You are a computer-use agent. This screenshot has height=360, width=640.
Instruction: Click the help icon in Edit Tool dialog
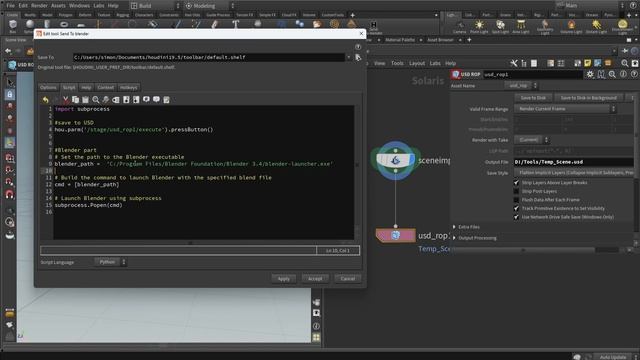pyautogui.click(x=358, y=47)
